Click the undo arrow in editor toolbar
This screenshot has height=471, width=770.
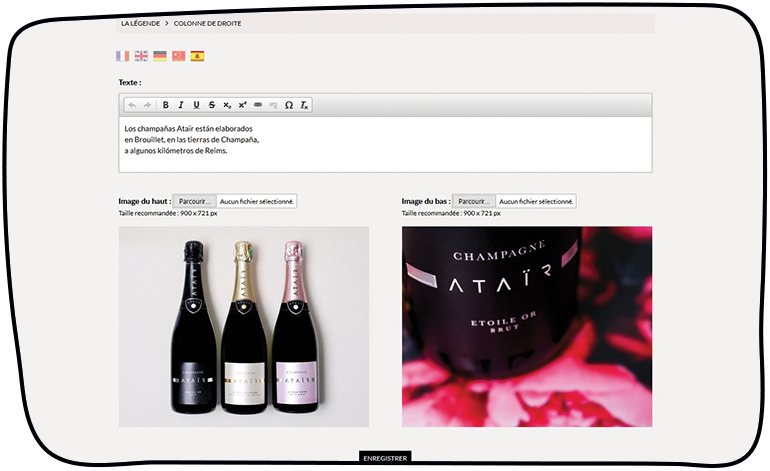coord(132,105)
